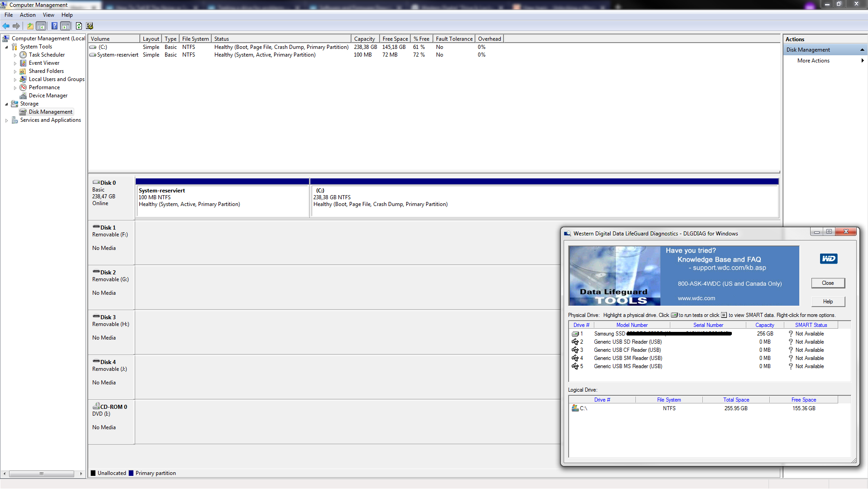Screen dimensions: 868x489
Task: Click USB icon of SM Reader row
Action: click(x=575, y=358)
